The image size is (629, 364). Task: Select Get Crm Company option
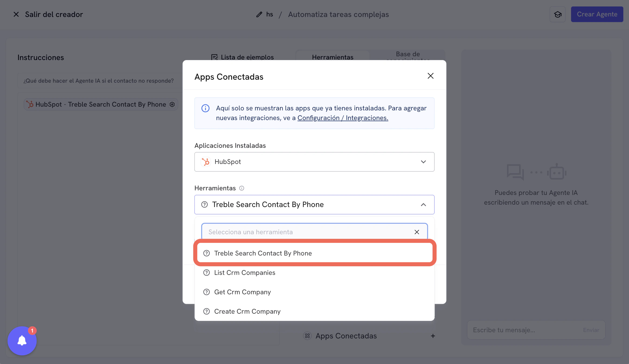pyautogui.click(x=314, y=292)
